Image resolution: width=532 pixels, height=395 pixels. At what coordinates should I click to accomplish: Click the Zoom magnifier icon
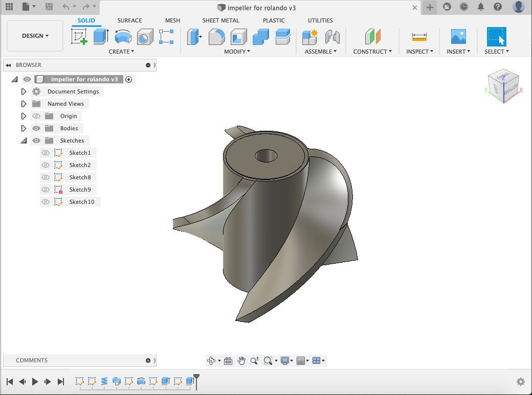coord(254,361)
